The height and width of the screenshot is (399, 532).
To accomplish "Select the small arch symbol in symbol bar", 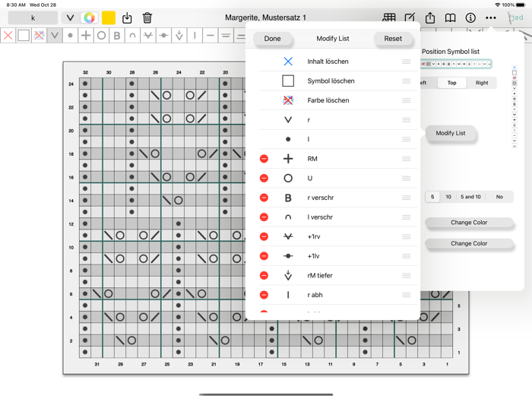I will pyautogui.click(x=133, y=35).
